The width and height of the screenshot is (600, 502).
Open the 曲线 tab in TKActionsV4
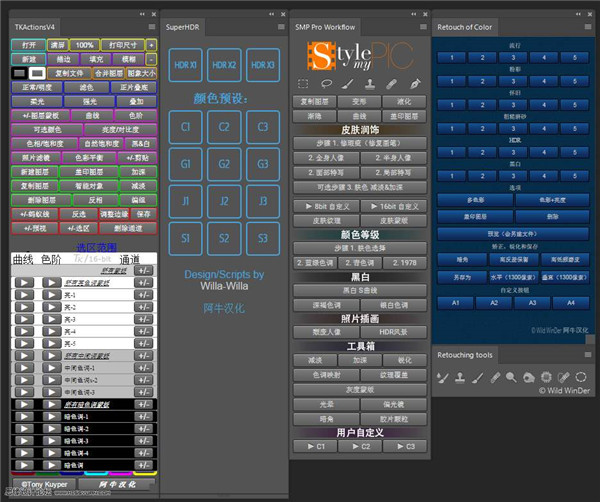click(x=23, y=260)
